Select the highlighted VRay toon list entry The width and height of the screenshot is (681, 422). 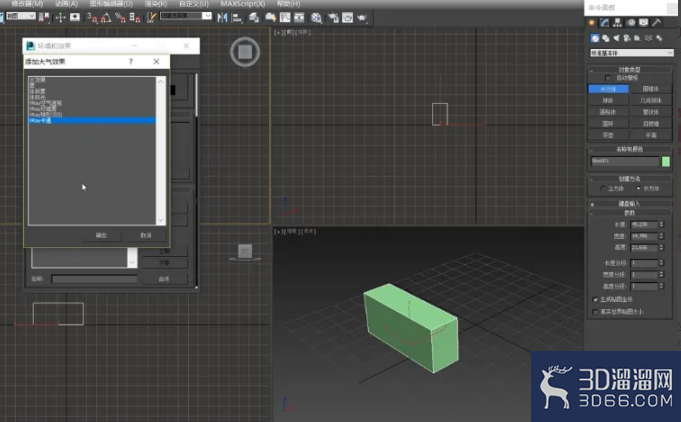point(92,120)
